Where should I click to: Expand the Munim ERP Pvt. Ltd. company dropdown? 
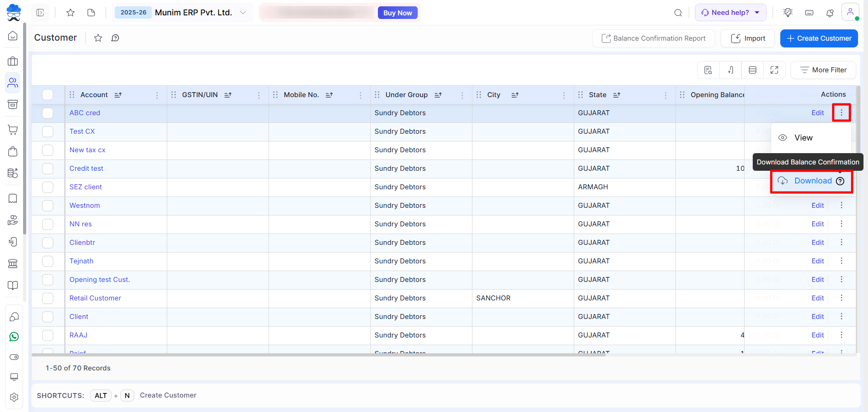tap(243, 13)
